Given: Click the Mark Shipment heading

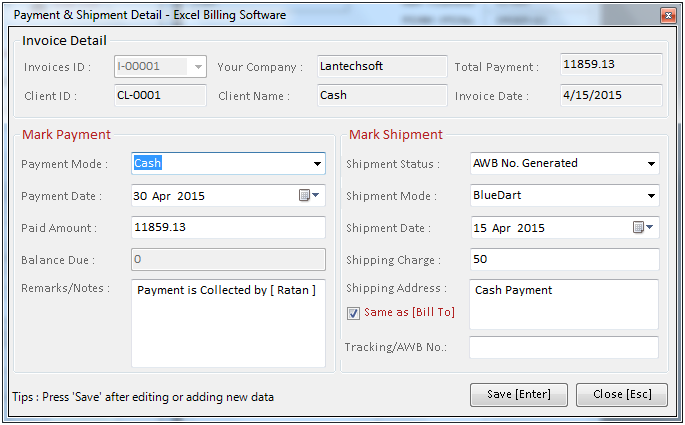Looking at the screenshot, I should click(x=396, y=135).
